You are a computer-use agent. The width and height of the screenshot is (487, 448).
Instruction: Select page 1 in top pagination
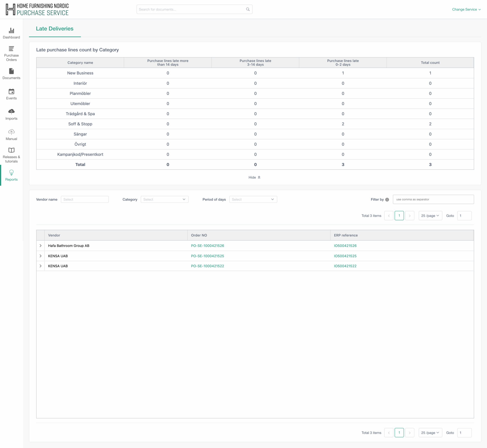click(399, 216)
